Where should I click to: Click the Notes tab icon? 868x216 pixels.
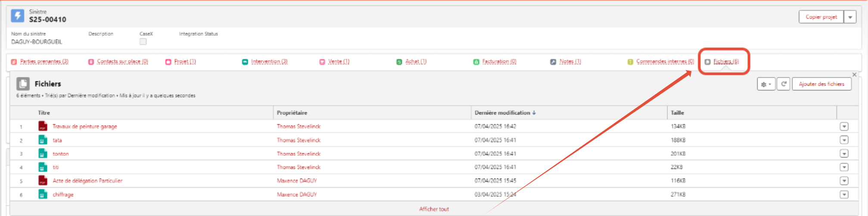(553, 62)
